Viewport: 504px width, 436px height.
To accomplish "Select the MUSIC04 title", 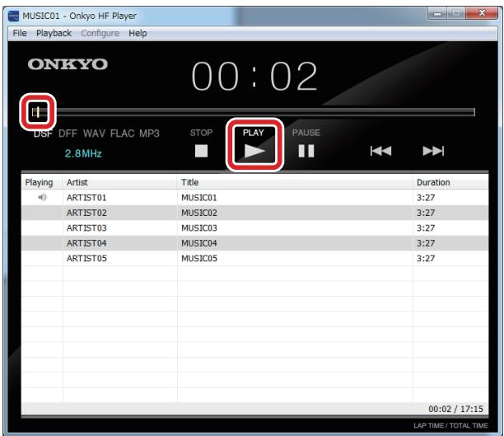I will pyautogui.click(x=199, y=243).
